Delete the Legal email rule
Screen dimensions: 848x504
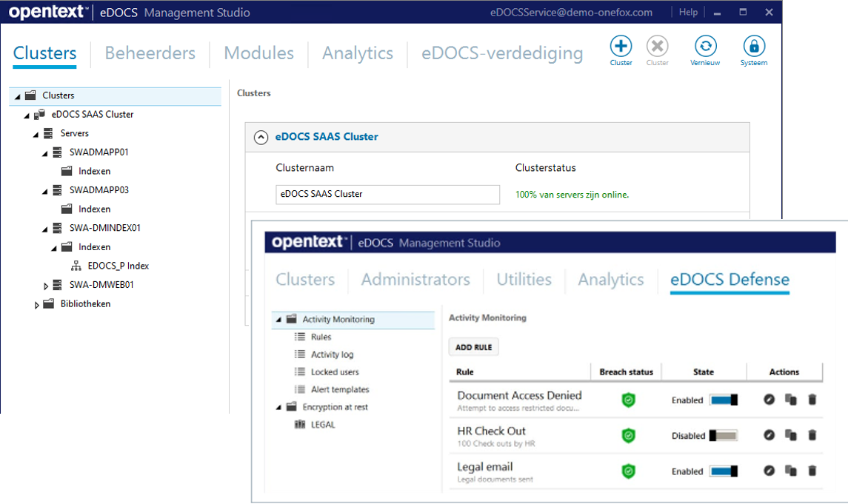point(811,471)
